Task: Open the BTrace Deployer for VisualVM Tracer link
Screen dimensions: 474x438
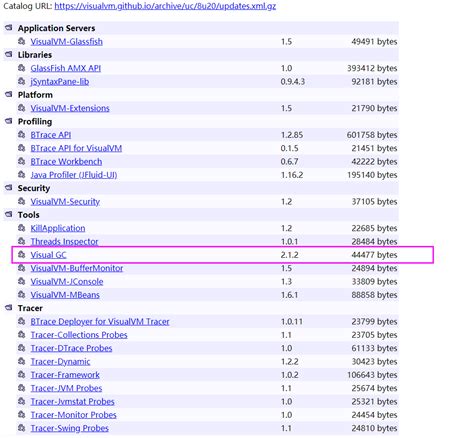Action: click(100, 322)
